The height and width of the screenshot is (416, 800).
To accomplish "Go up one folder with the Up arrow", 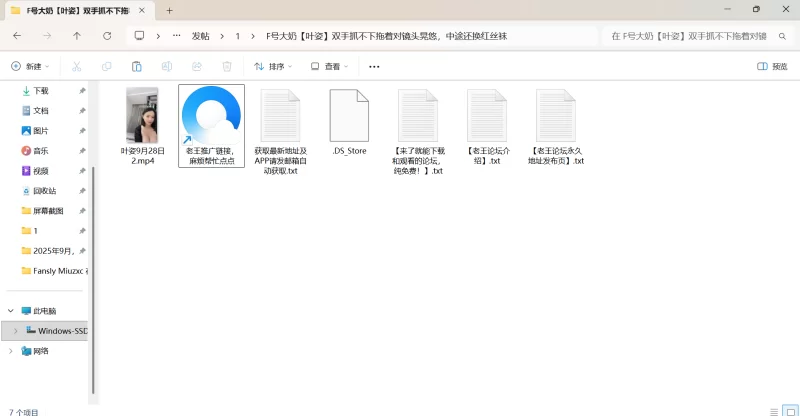I will coord(77,35).
